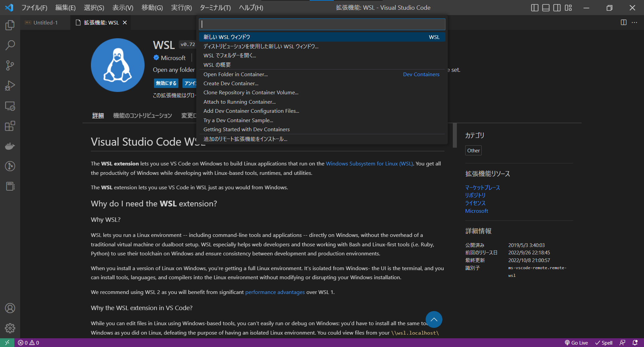Toggle primary side bar layout icon
This screenshot has width=644, height=347.
535,8
